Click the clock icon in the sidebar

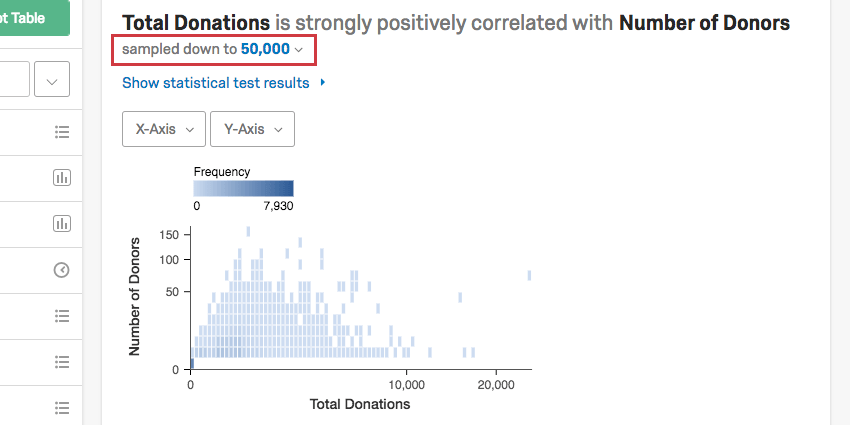pos(62,270)
